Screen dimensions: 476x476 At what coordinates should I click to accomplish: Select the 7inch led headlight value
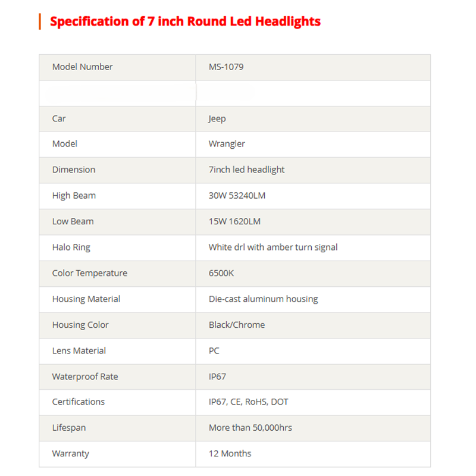tap(246, 170)
